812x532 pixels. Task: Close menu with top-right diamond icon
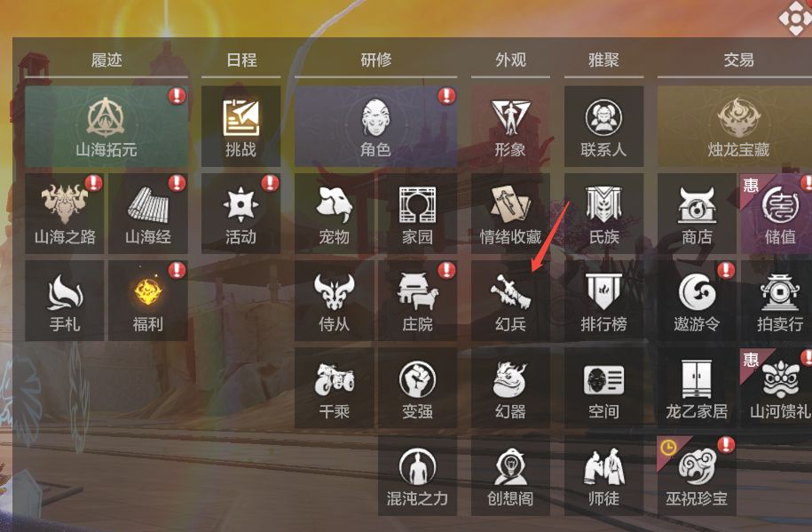tap(796, 17)
